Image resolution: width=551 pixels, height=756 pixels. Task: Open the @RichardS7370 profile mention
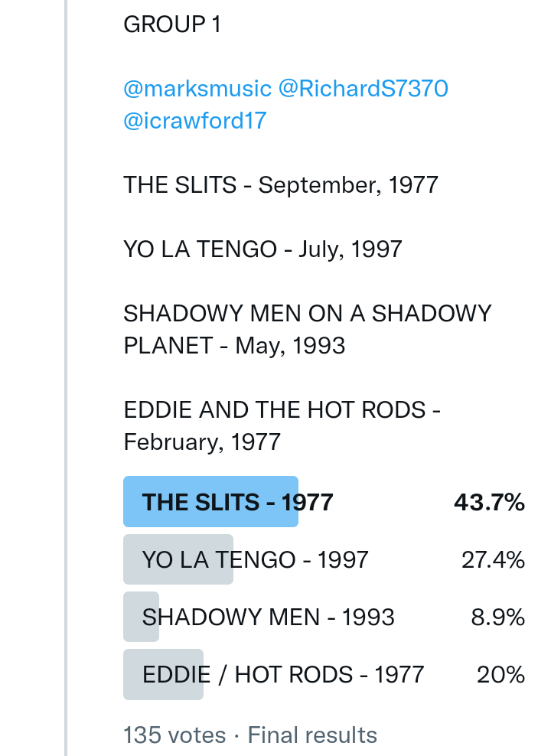363,89
